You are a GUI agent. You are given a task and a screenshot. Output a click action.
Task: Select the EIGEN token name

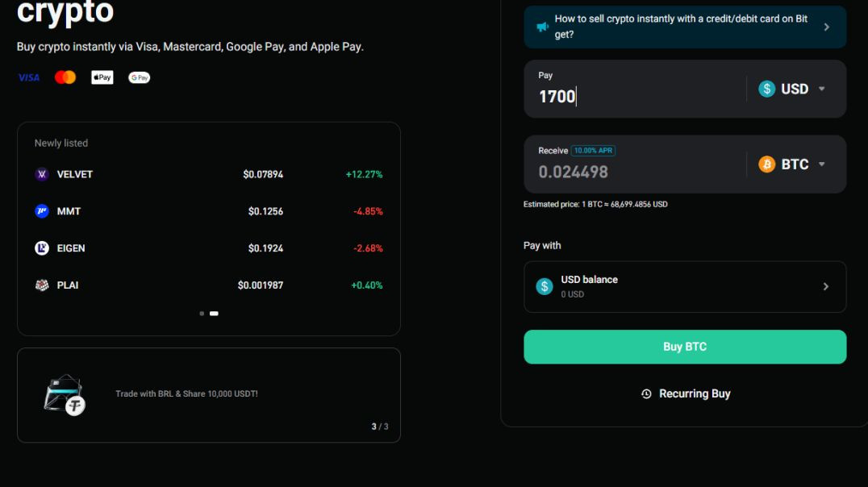(71, 248)
